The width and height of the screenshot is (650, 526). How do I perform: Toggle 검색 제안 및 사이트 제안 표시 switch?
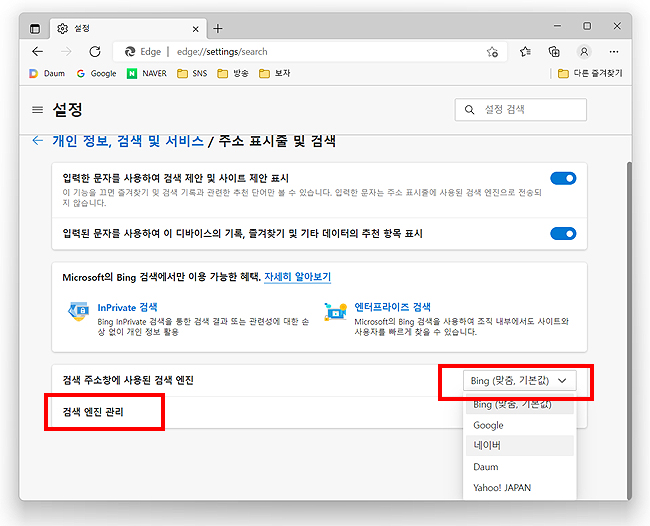click(x=563, y=178)
